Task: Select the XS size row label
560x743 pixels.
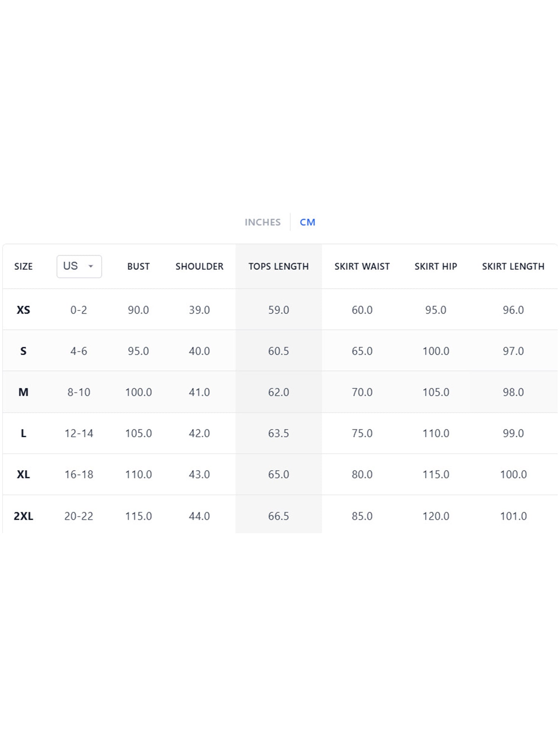Action: (23, 310)
